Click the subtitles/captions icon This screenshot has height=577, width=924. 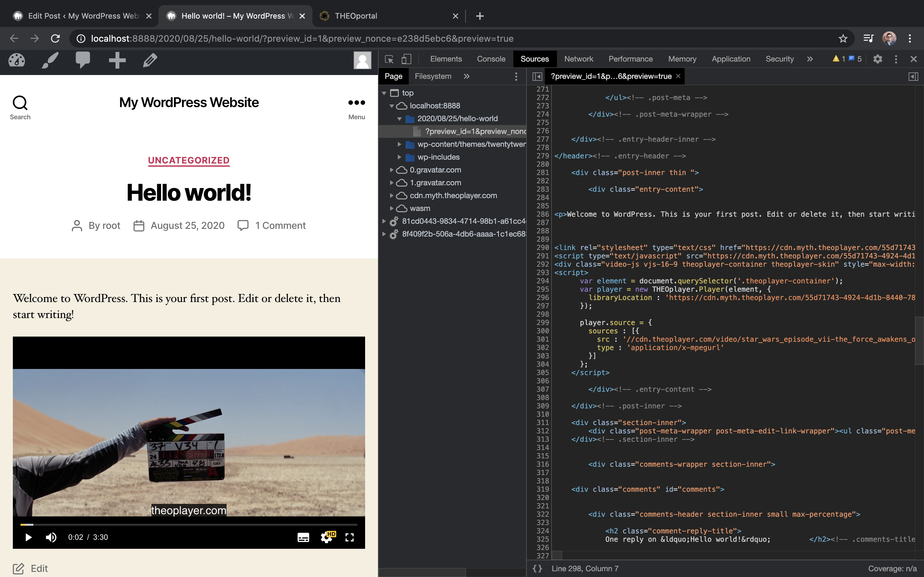click(303, 537)
